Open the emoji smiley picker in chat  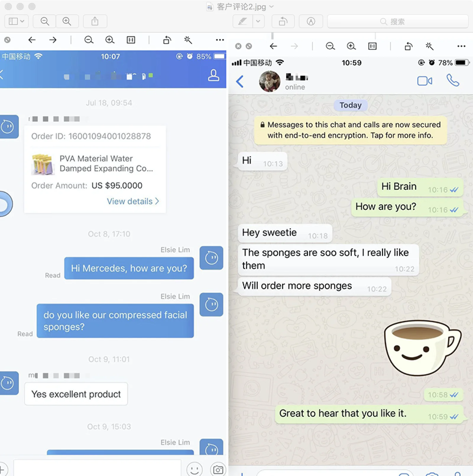tap(194, 469)
